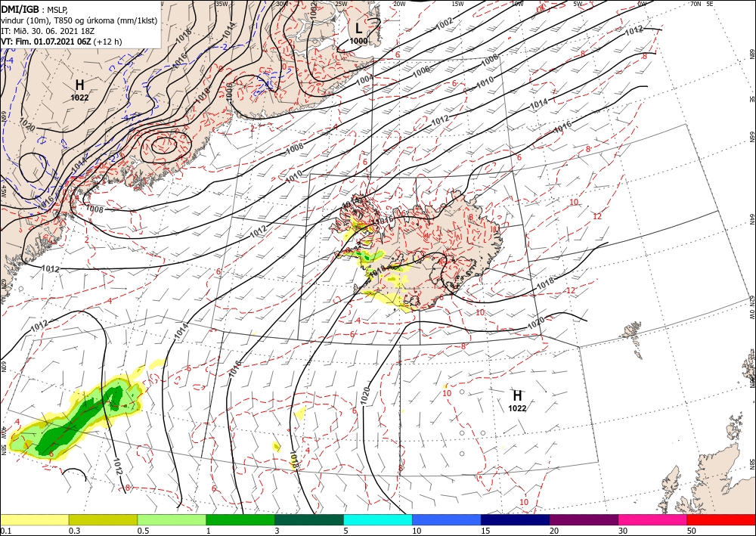Select the dark green 3–5 legend swatch
Image resolution: width=756 pixels, height=536 pixels.
pos(309,519)
